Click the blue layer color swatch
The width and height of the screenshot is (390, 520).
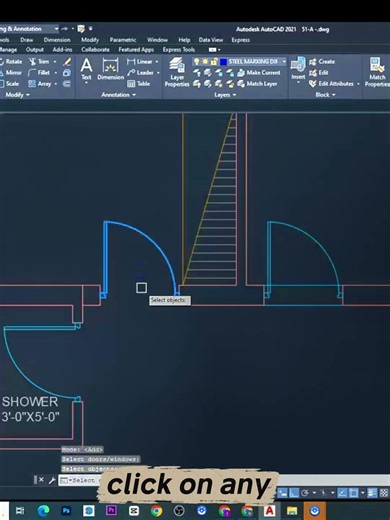tap(223, 62)
